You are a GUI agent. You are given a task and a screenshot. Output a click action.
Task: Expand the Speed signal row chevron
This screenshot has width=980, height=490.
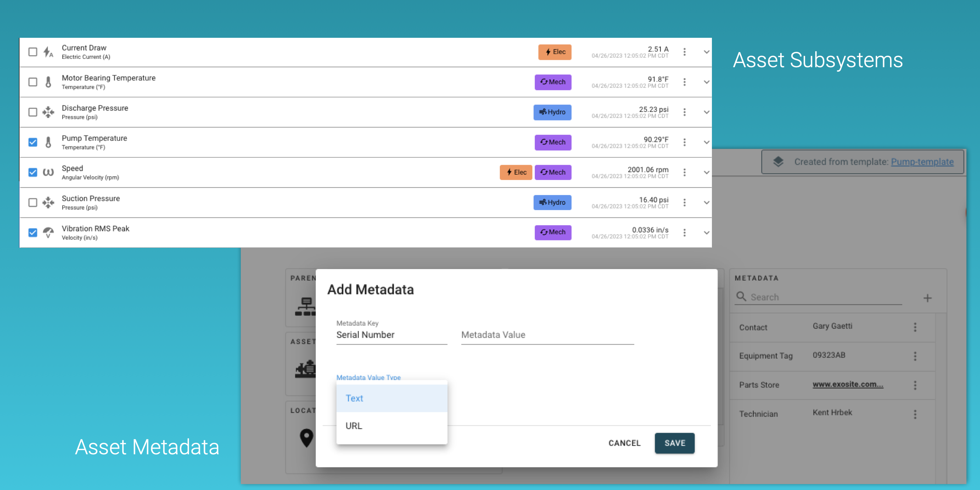point(706,172)
